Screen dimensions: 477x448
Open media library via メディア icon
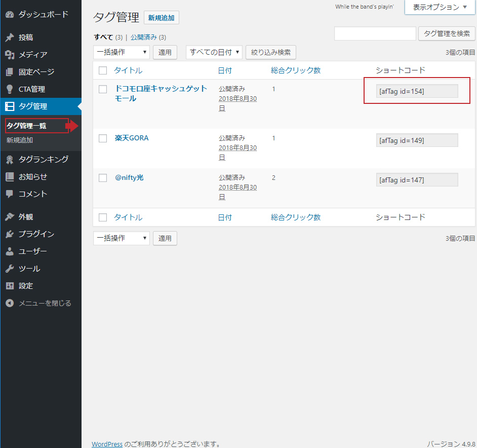tap(10, 55)
